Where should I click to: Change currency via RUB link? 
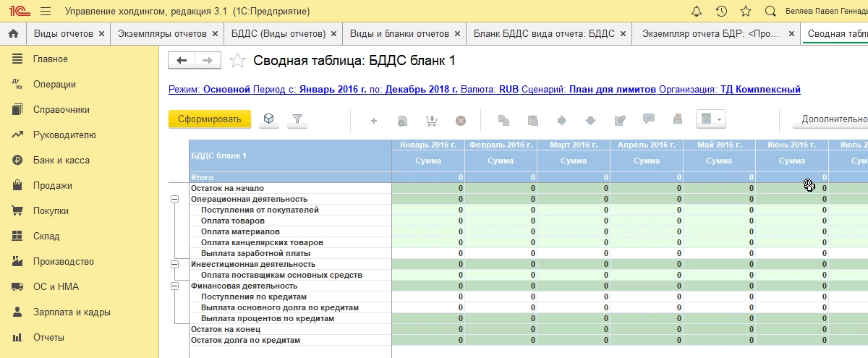510,90
